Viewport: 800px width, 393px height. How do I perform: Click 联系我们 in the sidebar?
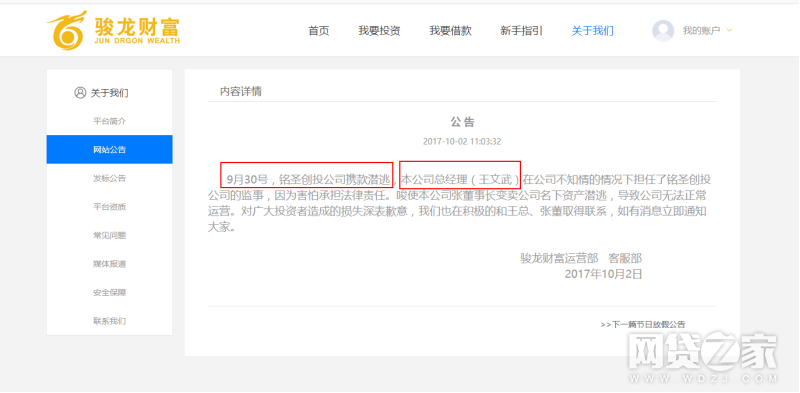(x=109, y=321)
